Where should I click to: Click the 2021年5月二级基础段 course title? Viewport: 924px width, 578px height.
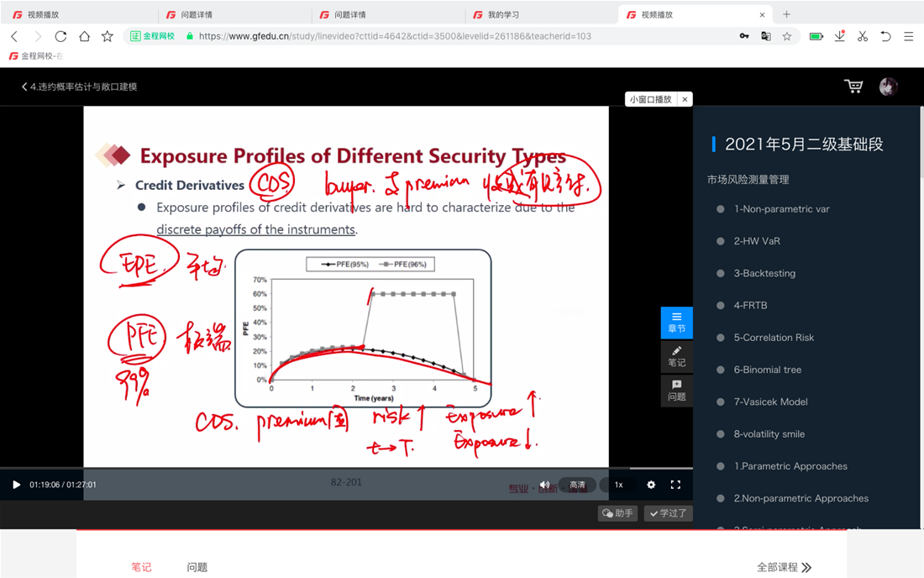tap(804, 144)
